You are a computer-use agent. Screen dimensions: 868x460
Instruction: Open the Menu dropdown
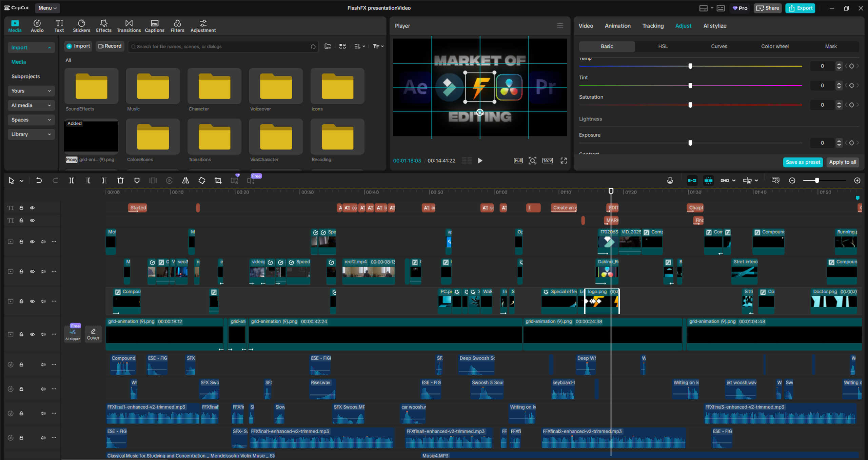[x=47, y=8]
